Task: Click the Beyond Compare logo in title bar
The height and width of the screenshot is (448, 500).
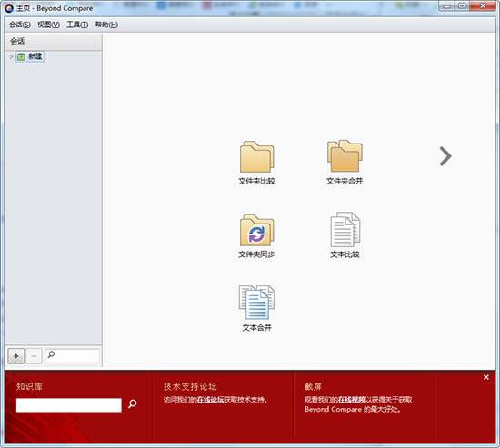Action: click(x=8, y=8)
